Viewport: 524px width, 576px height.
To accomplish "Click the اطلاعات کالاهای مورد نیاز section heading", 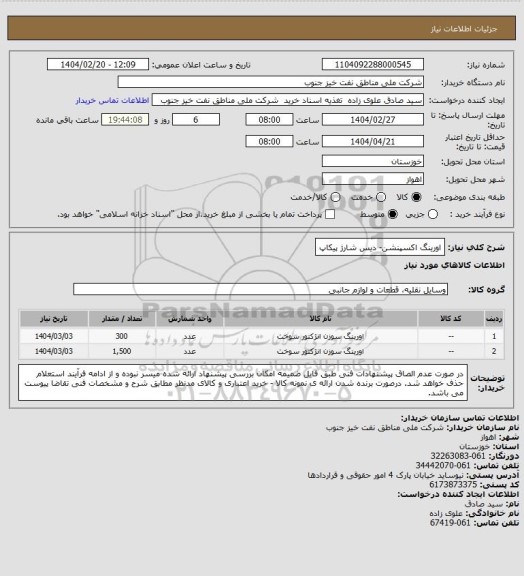I will click(454, 265).
